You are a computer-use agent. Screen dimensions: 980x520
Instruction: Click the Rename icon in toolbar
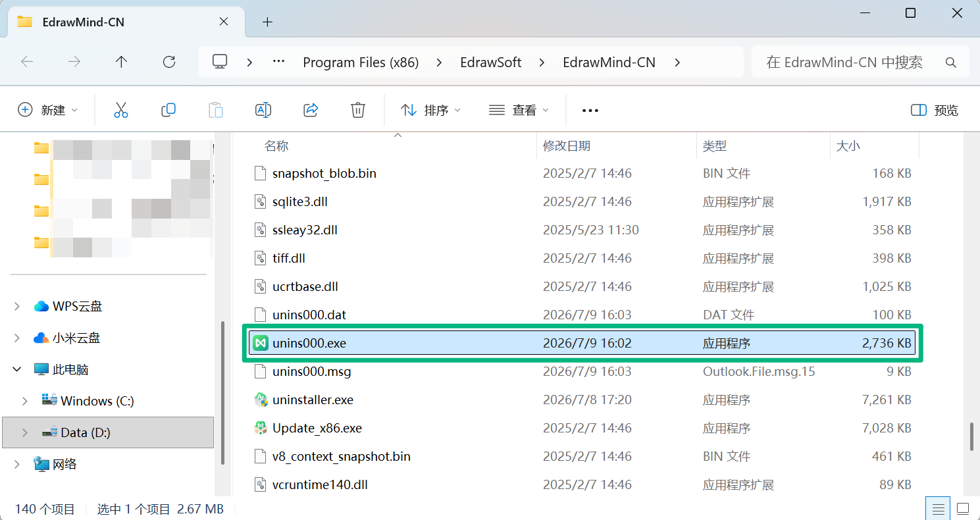coord(263,110)
